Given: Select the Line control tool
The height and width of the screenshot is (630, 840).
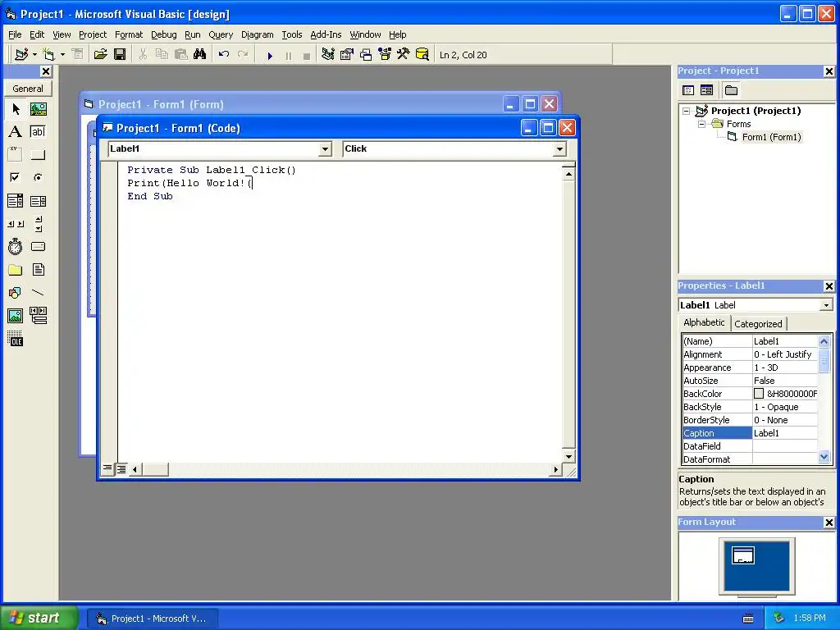Looking at the screenshot, I should 38,293.
